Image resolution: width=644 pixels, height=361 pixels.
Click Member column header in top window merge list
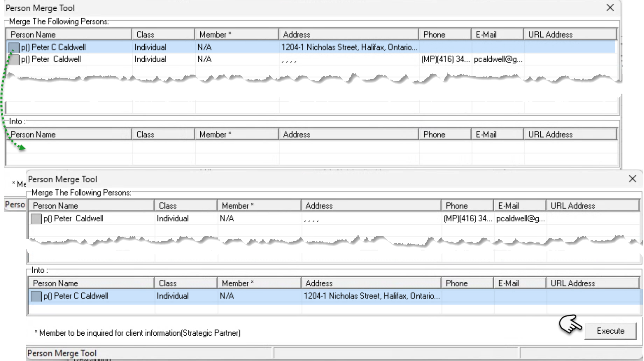pos(236,34)
